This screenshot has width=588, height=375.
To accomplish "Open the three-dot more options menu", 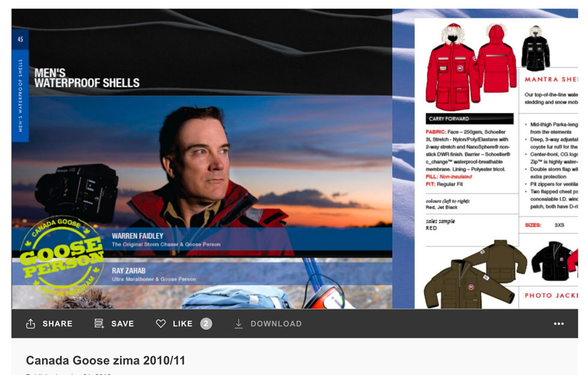I will (559, 324).
